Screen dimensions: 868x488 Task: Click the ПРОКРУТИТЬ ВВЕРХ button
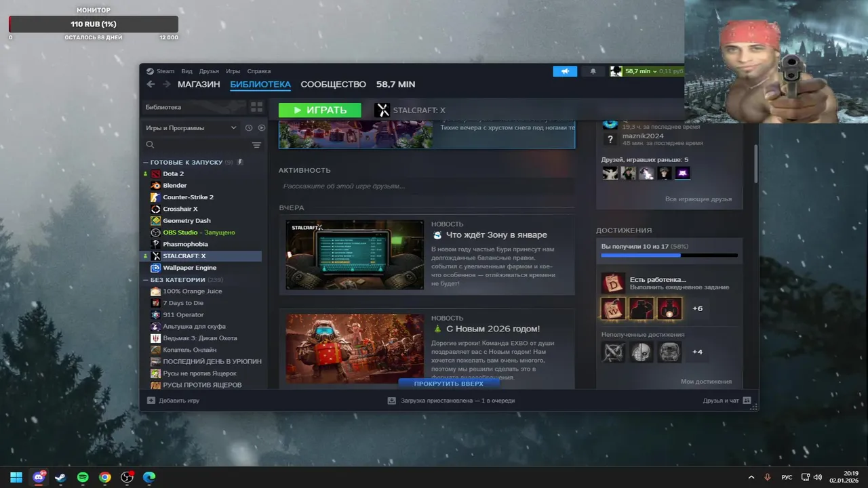pyautogui.click(x=449, y=384)
